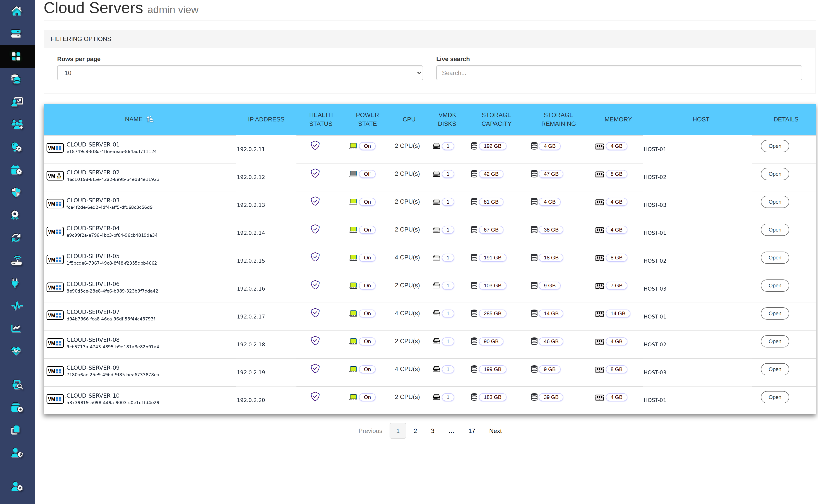
Task: Jump to page 17 in pagination
Action: click(x=472, y=431)
